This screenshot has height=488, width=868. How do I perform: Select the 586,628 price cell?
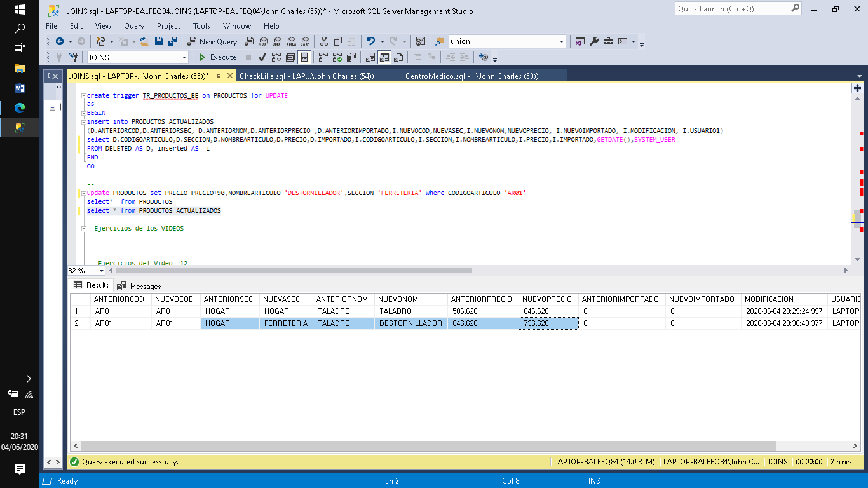482,311
